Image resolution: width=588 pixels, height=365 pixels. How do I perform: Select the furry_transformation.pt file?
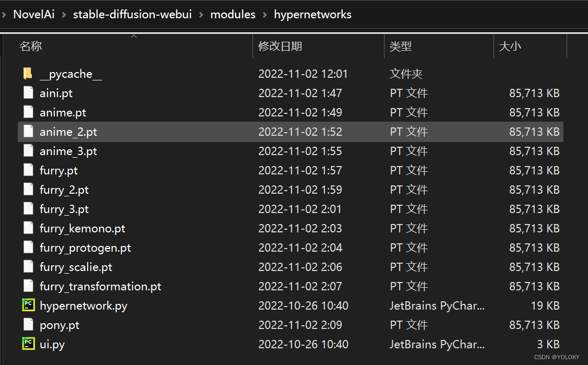click(x=100, y=286)
